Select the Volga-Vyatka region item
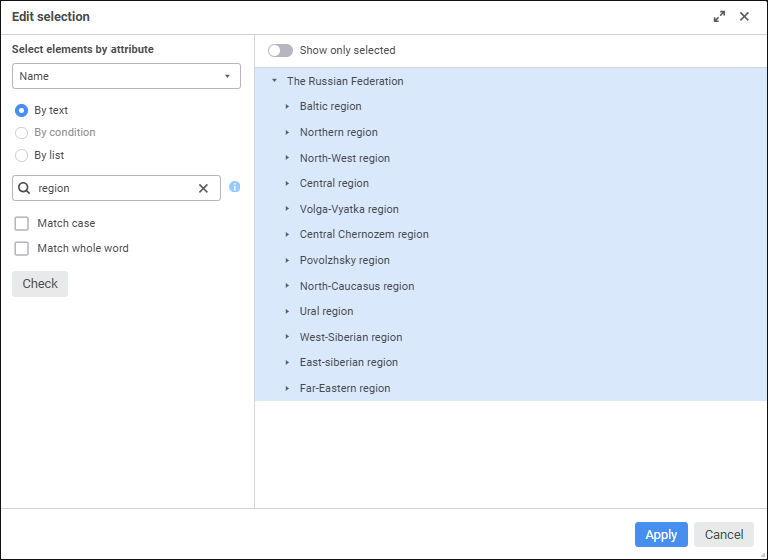Screen dimensions: 768x560 (x=349, y=209)
